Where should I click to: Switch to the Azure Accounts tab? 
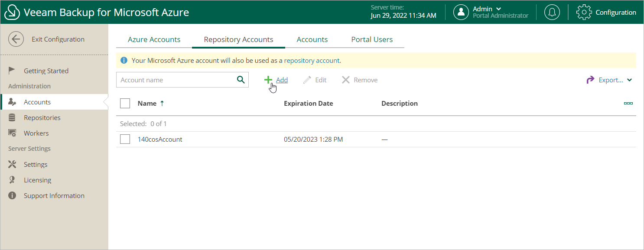tap(154, 39)
